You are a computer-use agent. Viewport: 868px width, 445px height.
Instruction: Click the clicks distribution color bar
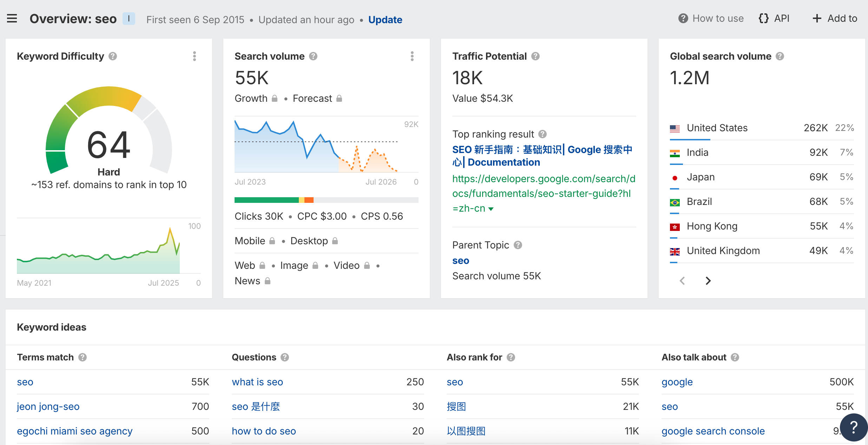[x=326, y=200]
